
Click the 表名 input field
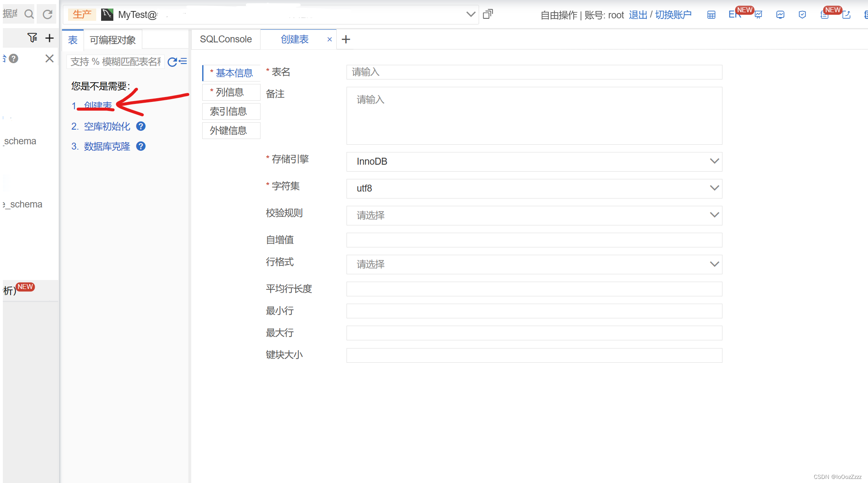point(534,72)
